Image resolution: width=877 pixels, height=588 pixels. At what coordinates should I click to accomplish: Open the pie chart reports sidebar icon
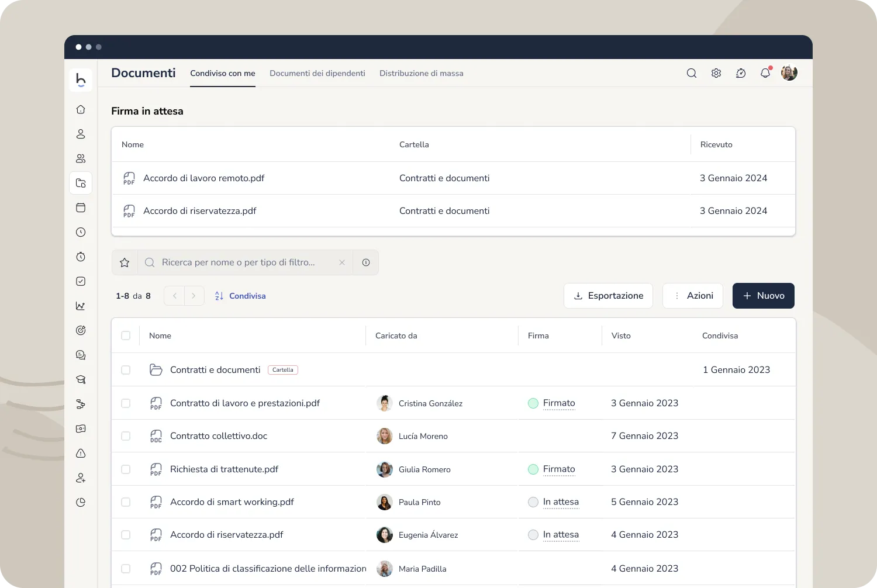click(81, 502)
